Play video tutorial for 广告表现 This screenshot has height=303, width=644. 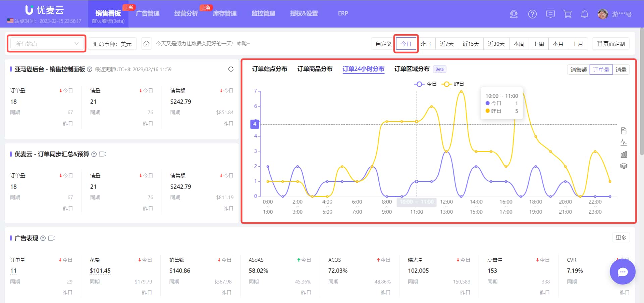[x=52, y=238]
